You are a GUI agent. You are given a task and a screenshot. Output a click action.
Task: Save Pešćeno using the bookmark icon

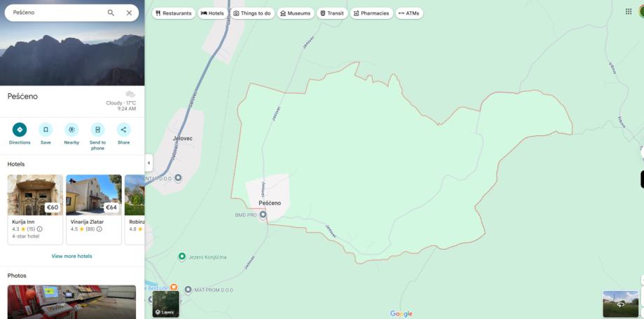46,130
